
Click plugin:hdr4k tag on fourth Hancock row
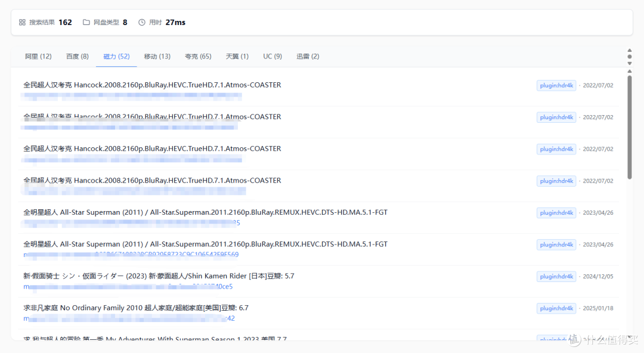click(556, 181)
